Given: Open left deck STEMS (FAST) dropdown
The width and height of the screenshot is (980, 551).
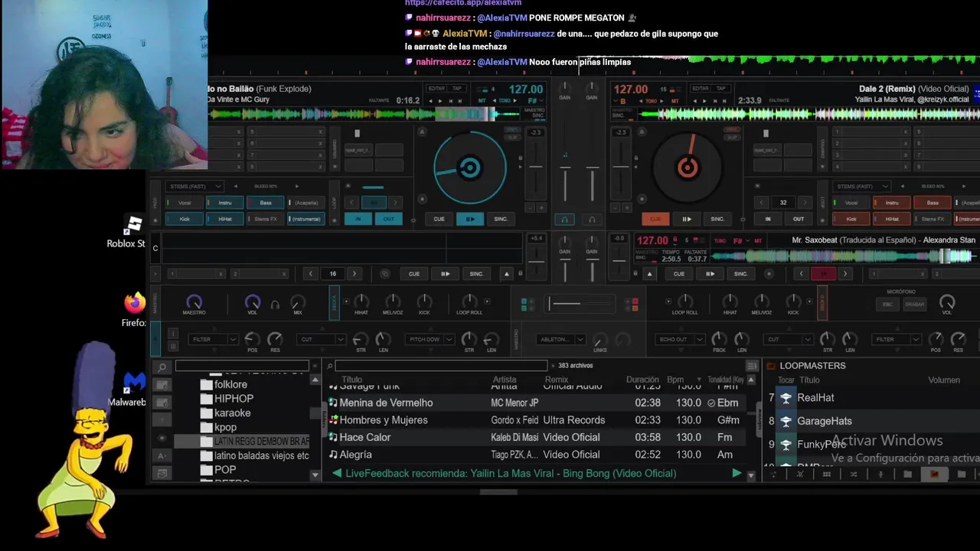Looking at the screenshot, I should (195, 186).
